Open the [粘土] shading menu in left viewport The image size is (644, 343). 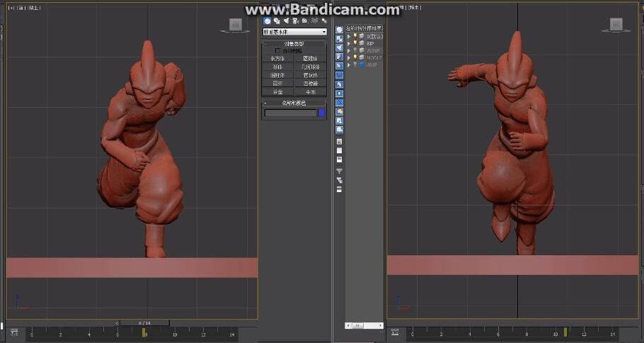[x=35, y=7]
